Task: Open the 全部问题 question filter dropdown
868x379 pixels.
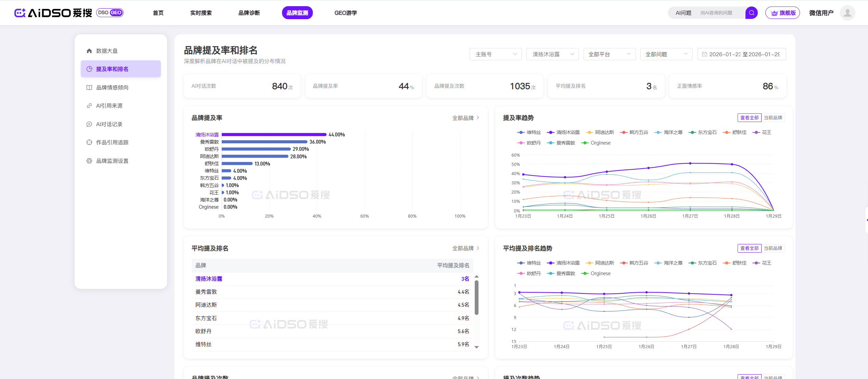Action: [x=666, y=54]
